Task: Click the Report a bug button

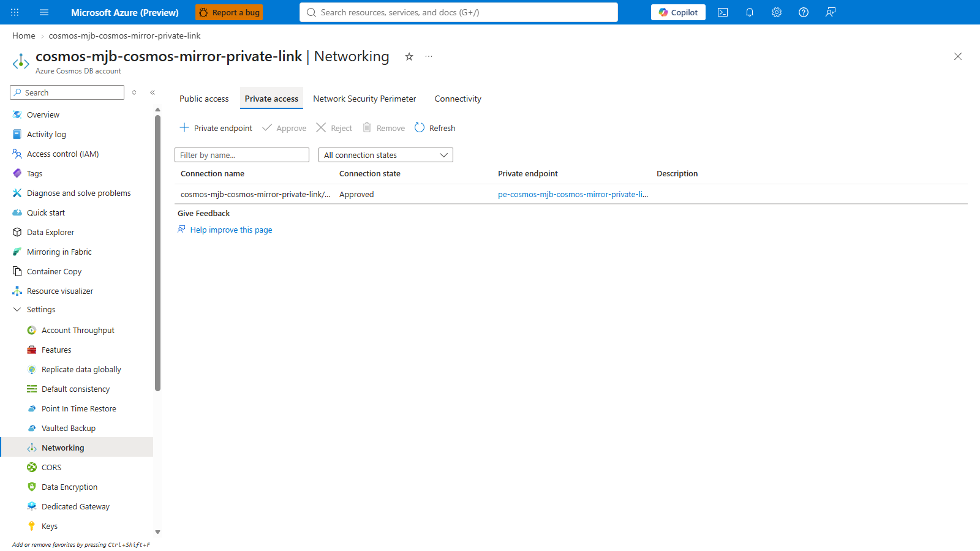Action: pos(229,12)
